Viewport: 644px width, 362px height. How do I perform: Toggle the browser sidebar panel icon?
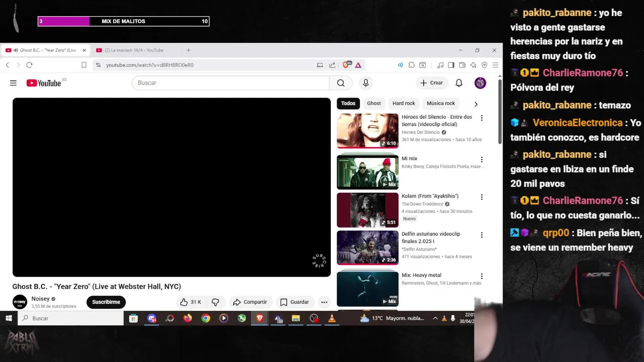tap(451, 65)
